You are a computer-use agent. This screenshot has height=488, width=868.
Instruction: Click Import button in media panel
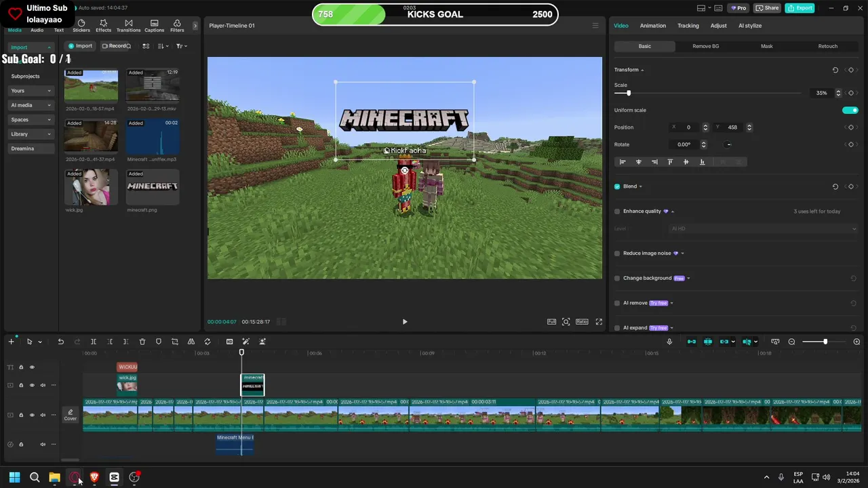coord(80,46)
